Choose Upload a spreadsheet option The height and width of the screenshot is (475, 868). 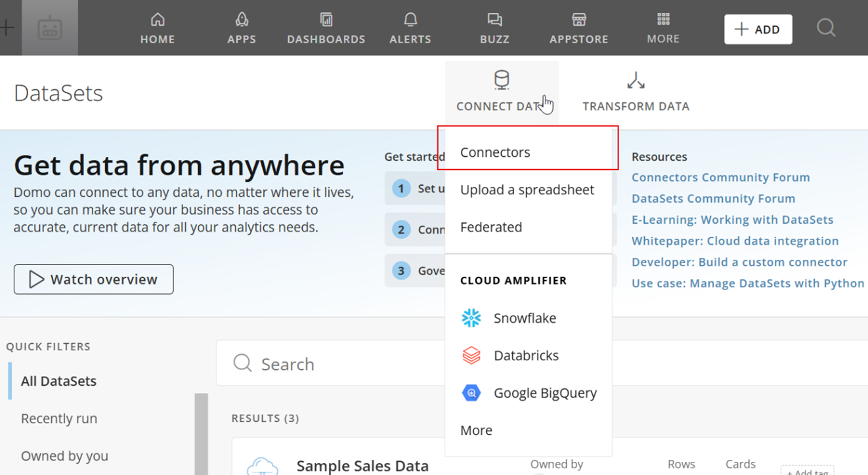527,190
